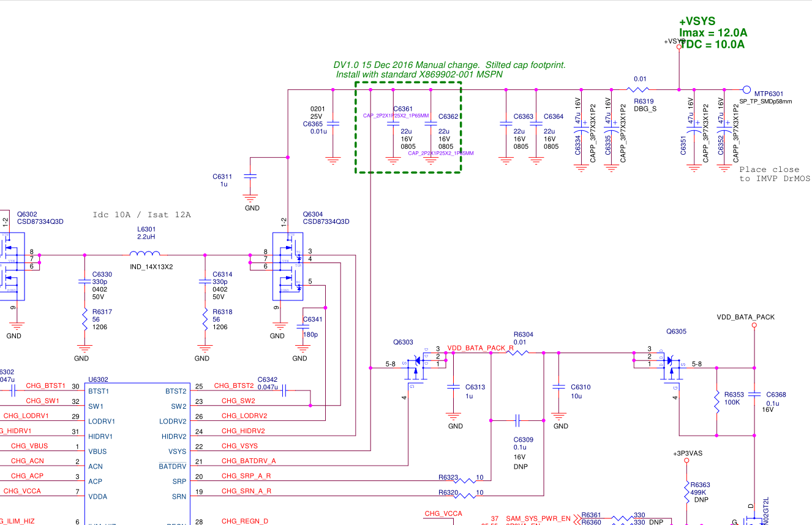Click the +VSYS Imax green heading
The width and height of the screenshot is (812, 525).
(713, 33)
